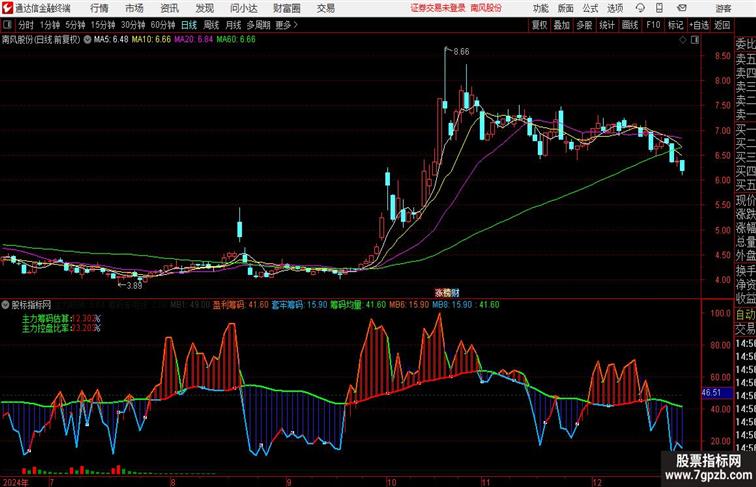Select the 周线 weekly period
The width and height of the screenshot is (756, 487).
point(211,25)
